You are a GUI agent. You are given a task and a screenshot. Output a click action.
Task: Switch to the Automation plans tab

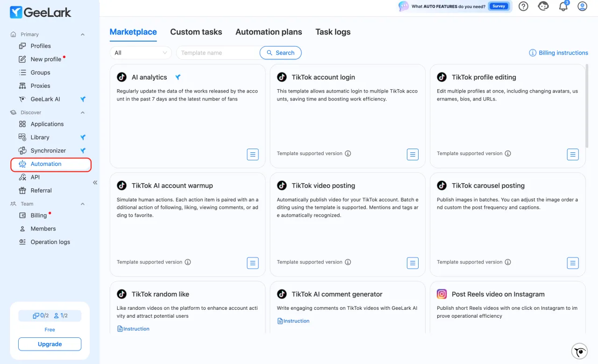[269, 32]
